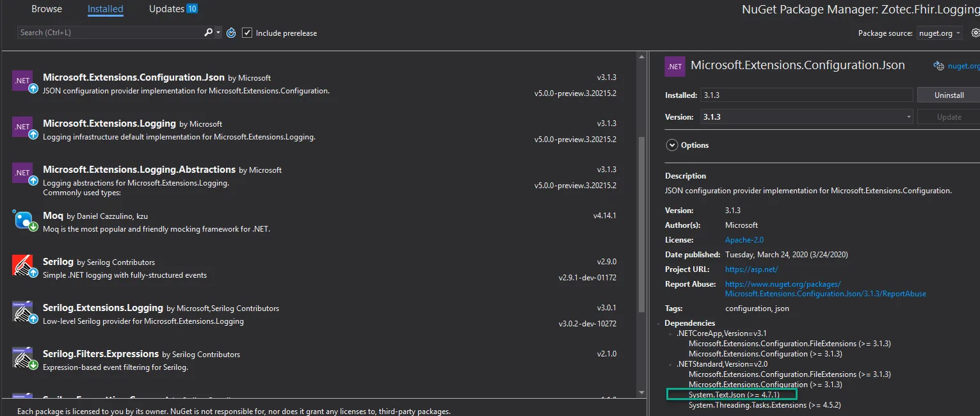Toggle the Include prerelease checkbox
The width and height of the screenshot is (980, 416).
[248, 33]
